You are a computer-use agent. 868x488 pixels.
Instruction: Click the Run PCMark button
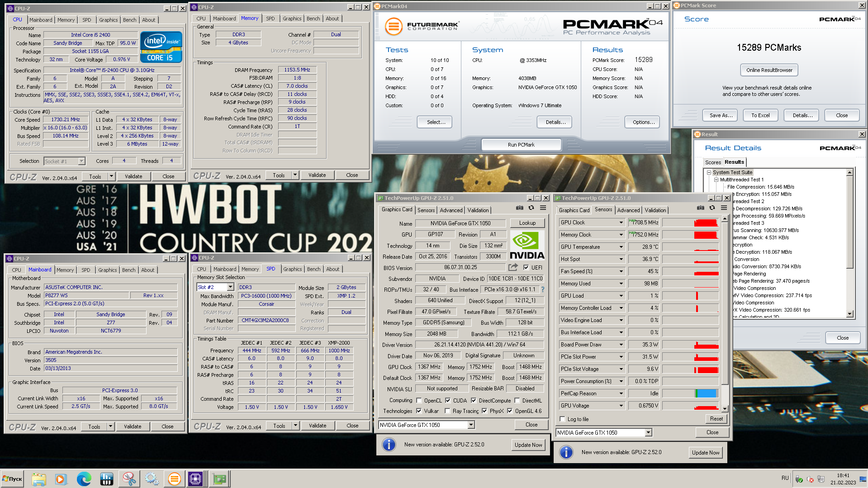click(x=521, y=145)
